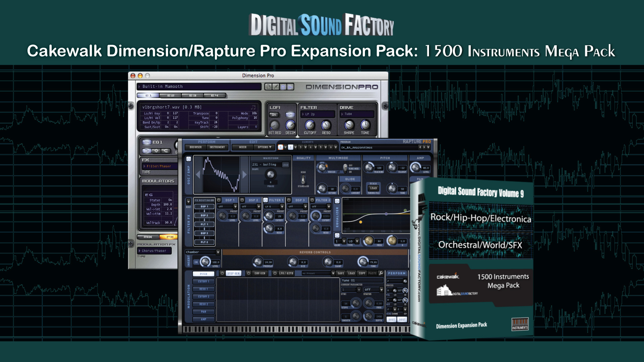The image size is (644, 362).
Task: Click the Save preset button
Action: click(x=340, y=273)
